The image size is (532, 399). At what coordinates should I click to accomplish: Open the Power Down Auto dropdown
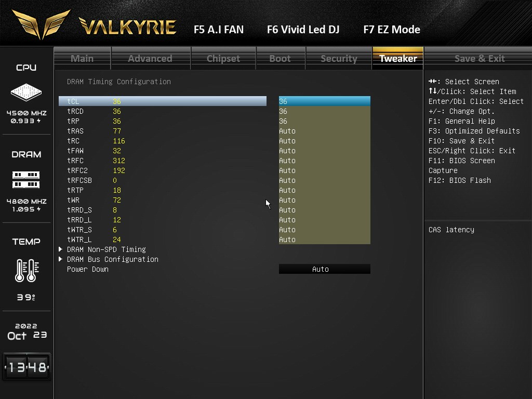point(324,269)
